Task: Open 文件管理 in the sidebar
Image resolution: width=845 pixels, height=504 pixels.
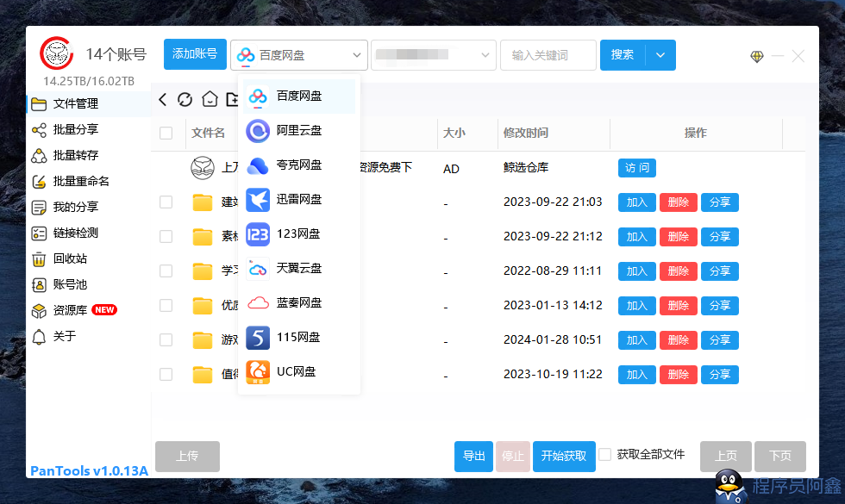Action: [89, 104]
